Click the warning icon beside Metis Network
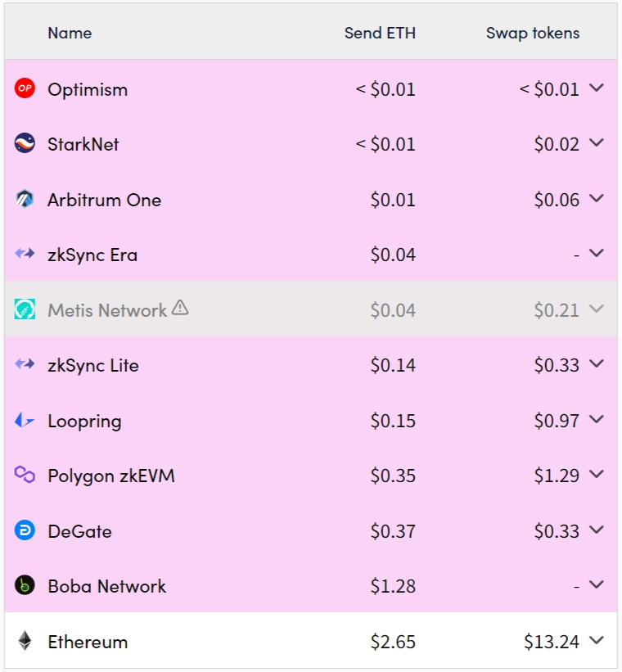The image size is (622, 672). 178,309
